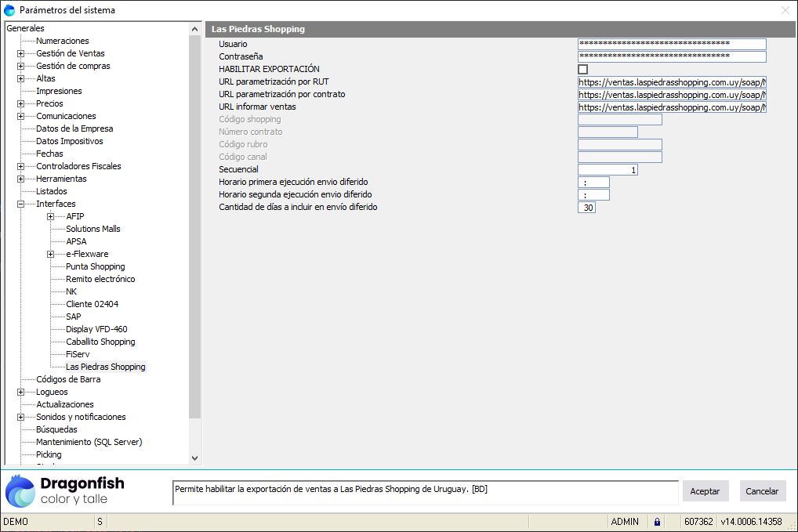Click DEMO label in status bar
The width and height of the screenshot is (798, 532).
click(x=16, y=521)
